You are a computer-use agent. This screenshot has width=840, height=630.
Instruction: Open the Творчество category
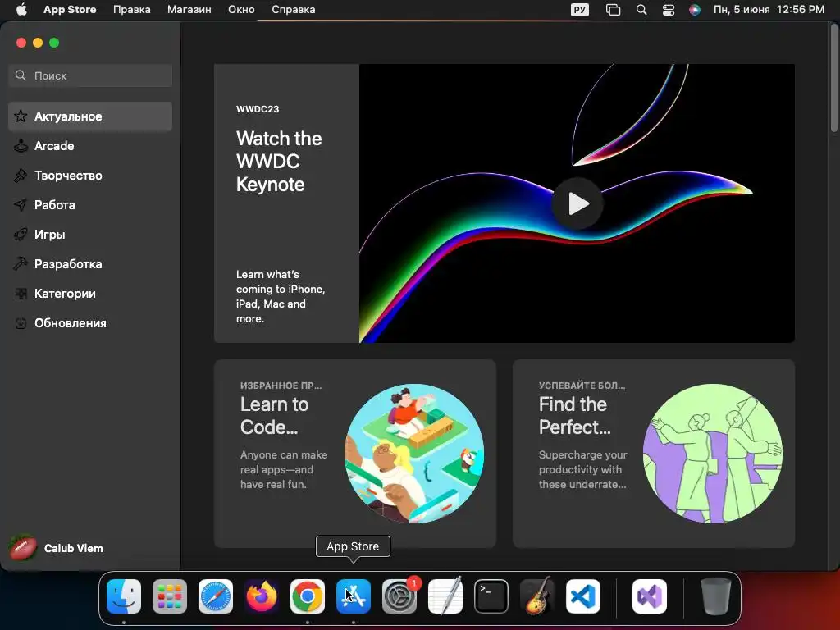pos(90,176)
